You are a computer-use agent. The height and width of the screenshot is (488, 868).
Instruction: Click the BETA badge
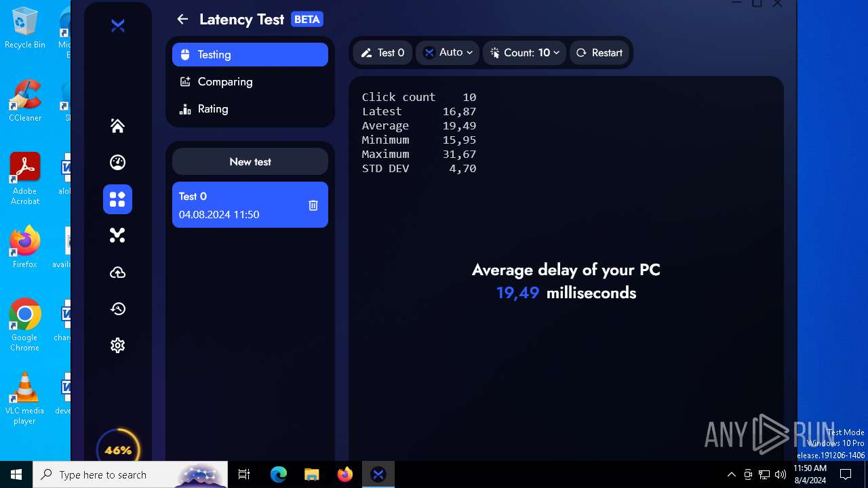[x=307, y=19]
